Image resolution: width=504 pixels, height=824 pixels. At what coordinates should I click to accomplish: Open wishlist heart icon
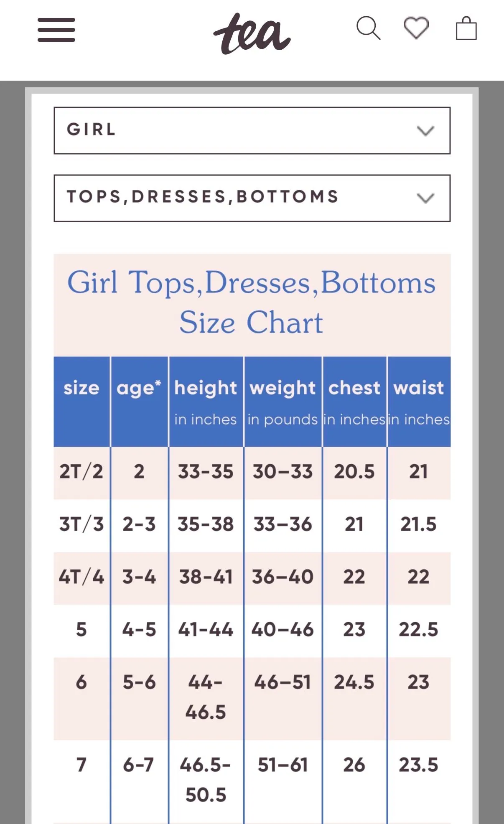click(x=416, y=28)
